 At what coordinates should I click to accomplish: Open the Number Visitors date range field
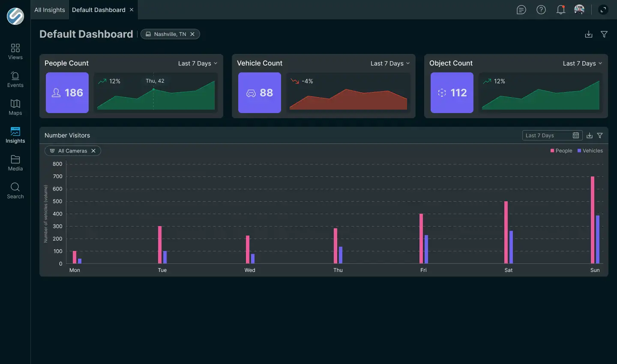coord(552,135)
